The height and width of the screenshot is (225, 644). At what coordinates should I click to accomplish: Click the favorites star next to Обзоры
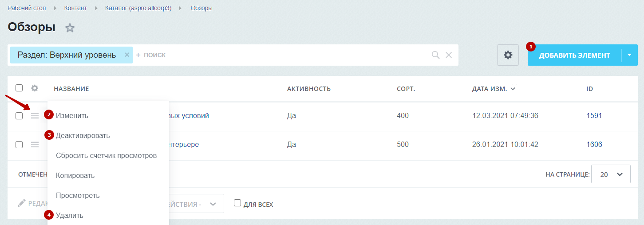click(70, 28)
